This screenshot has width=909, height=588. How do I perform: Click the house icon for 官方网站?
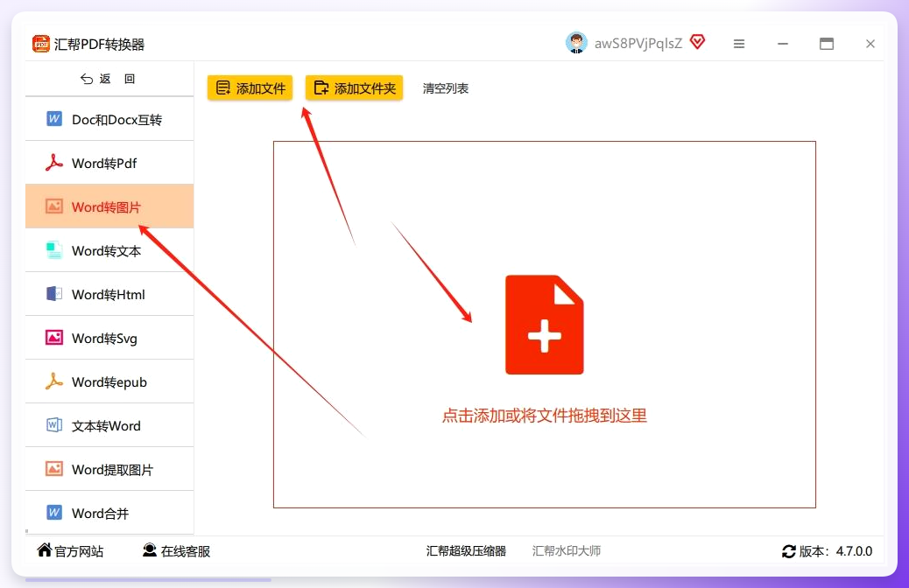coord(44,549)
